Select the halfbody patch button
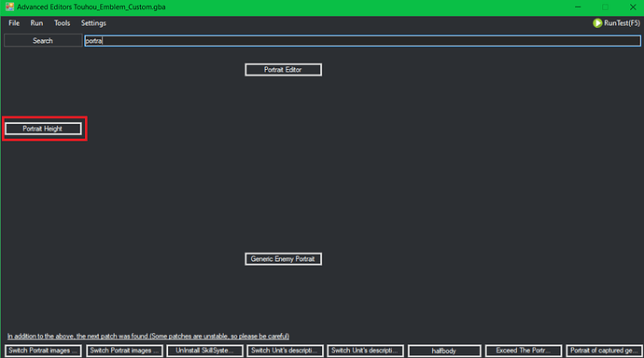The width and height of the screenshot is (644, 358). click(444, 351)
